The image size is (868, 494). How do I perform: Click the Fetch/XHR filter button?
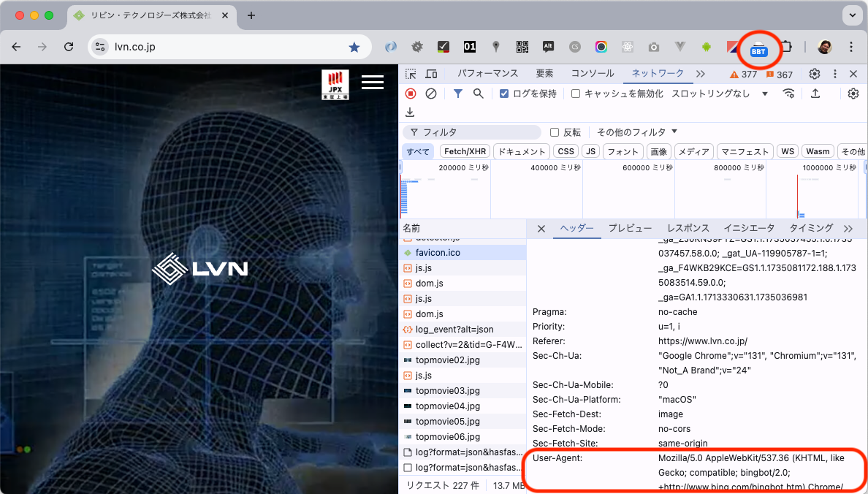pos(465,151)
